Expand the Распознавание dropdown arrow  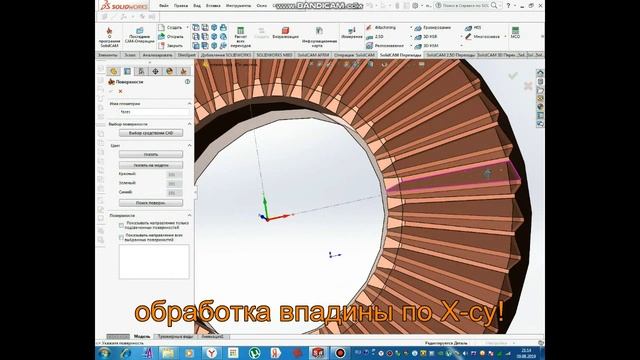[x=411, y=46]
